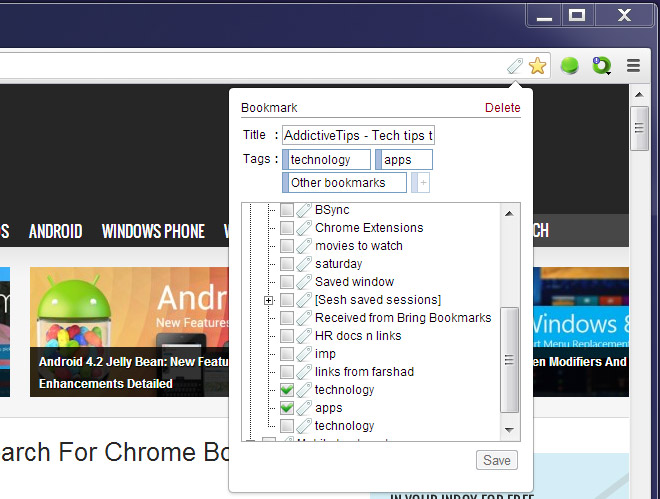Click the 'Received from Bring Bookmarks' label

[403, 318]
